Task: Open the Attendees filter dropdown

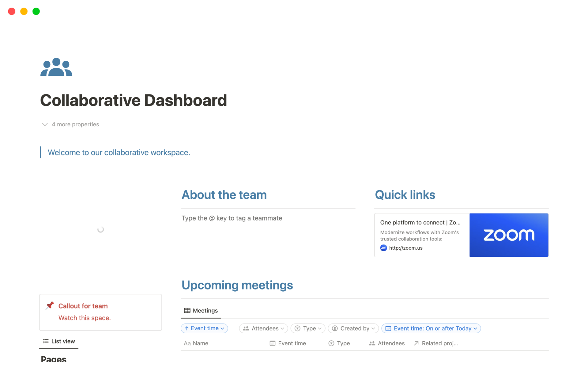Action: pyautogui.click(x=263, y=328)
